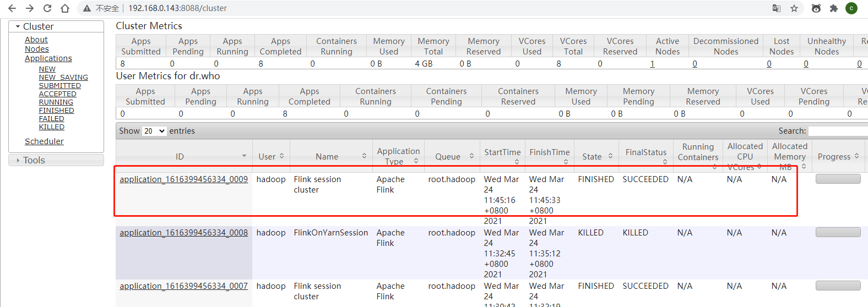Filter applications by FINISHED state
868x307 pixels.
(56, 111)
